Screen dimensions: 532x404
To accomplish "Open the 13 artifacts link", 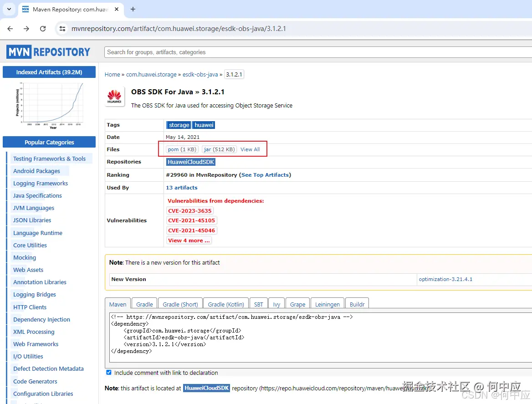I will pos(182,188).
